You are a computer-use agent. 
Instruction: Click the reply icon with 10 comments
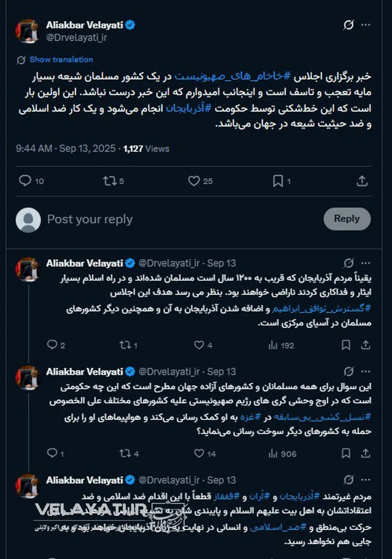(25, 181)
